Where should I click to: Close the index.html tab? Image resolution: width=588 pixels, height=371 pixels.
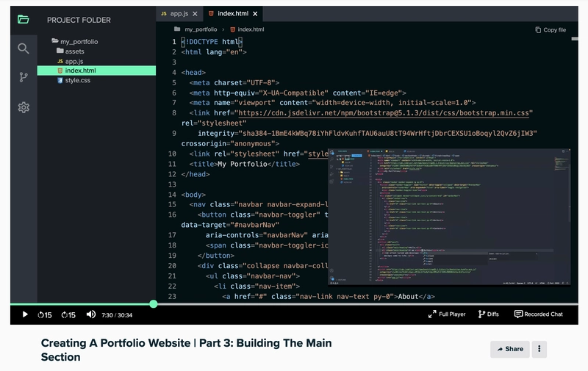[255, 14]
